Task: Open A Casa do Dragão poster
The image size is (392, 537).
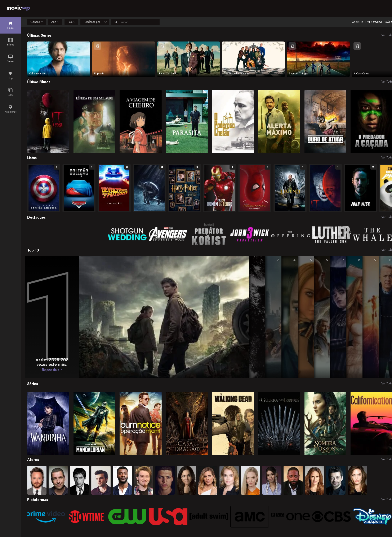Action: (187, 423)
